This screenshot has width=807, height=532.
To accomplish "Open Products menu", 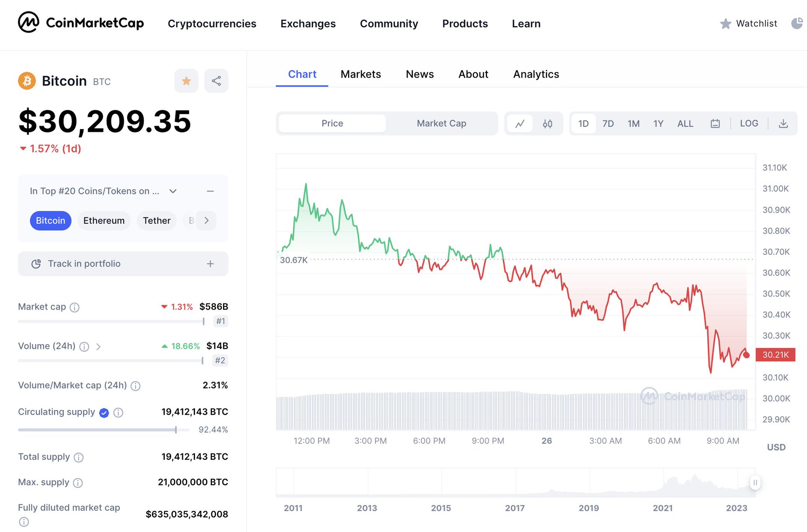I will (x=465, y=24).
